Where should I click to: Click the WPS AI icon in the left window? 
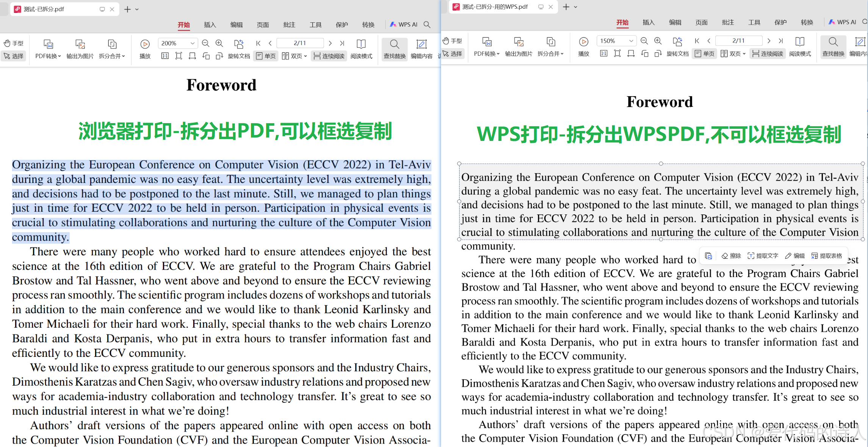pos(404,25)
